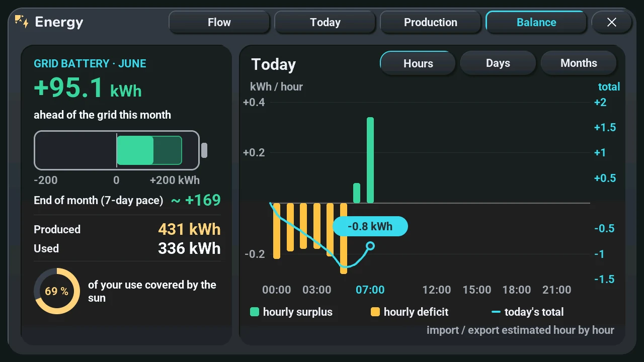
Task: Click the 431 kWh produced value
Action: pyautogui.click(x=189, y=229)
